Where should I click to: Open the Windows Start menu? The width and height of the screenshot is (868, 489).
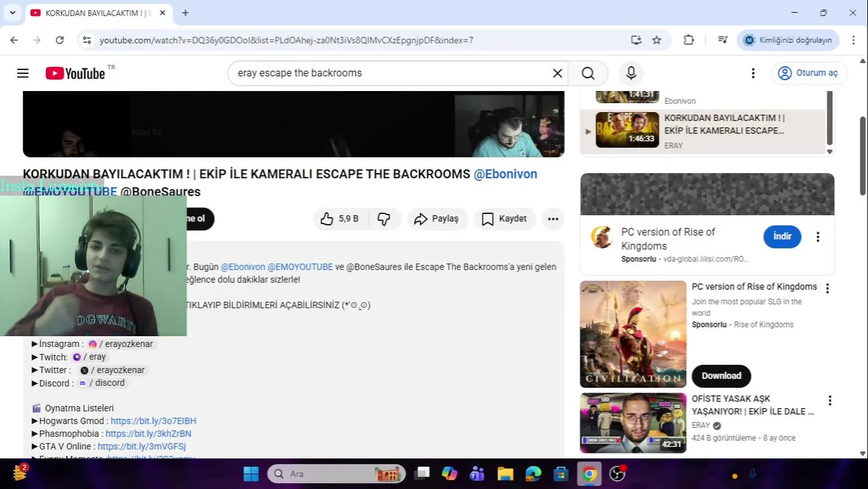click(251, 474)
